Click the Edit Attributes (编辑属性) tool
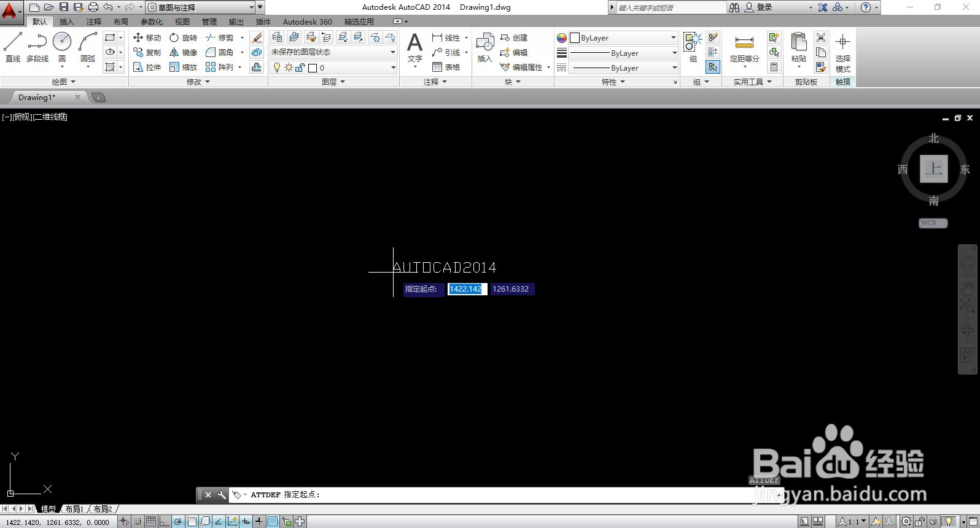980x528 pixels. pos(521,67)
